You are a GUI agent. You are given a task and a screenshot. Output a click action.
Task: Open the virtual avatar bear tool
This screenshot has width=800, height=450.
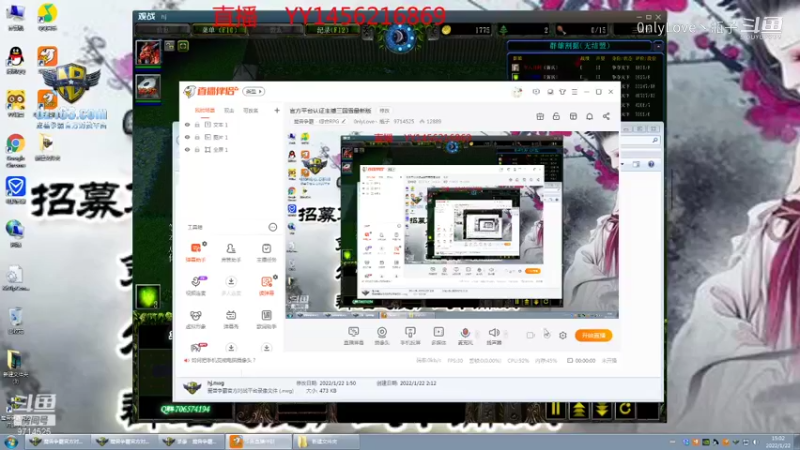pos(196,319)
